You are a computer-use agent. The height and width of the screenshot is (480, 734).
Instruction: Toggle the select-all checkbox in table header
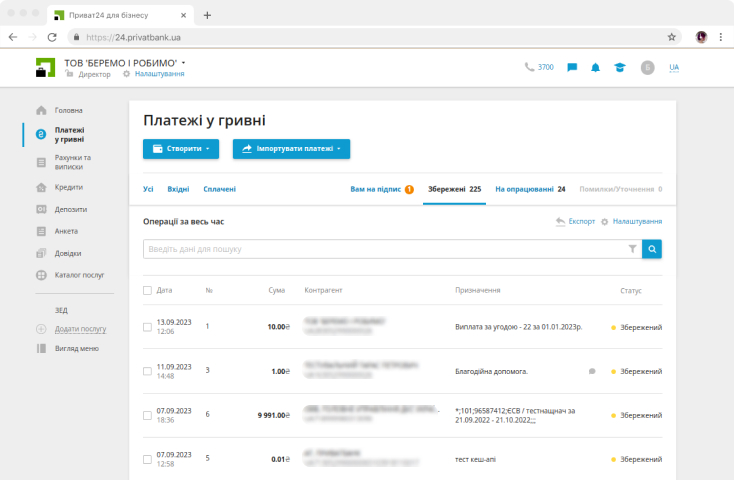coord(147,290)
